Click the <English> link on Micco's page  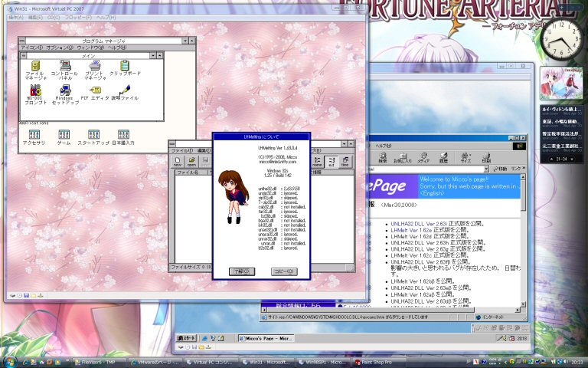(x=432, y=193)
